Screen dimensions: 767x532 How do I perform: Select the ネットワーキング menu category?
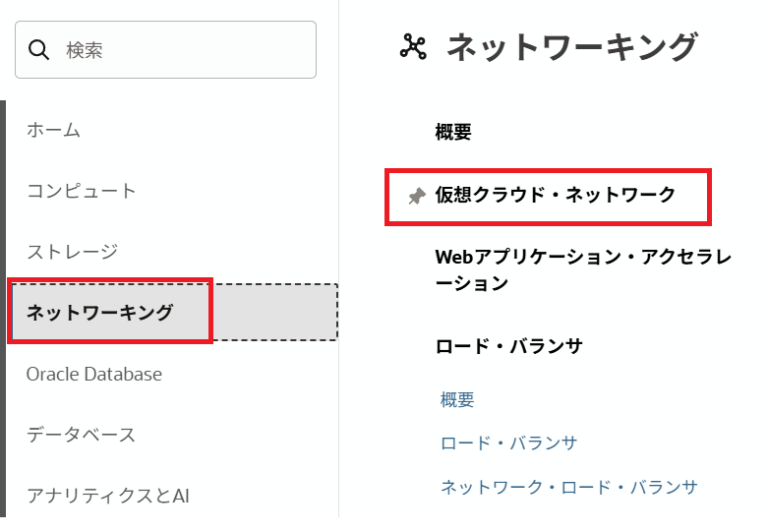(99, 313)
